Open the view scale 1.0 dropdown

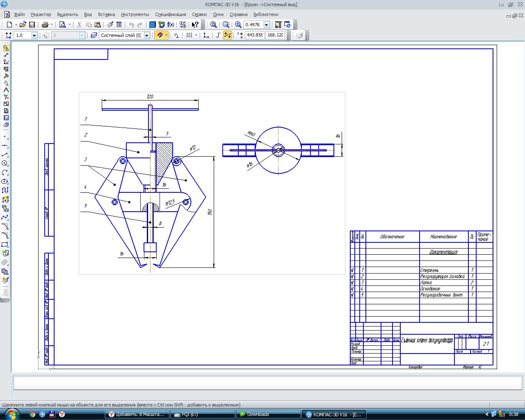[x=34, y=35]
